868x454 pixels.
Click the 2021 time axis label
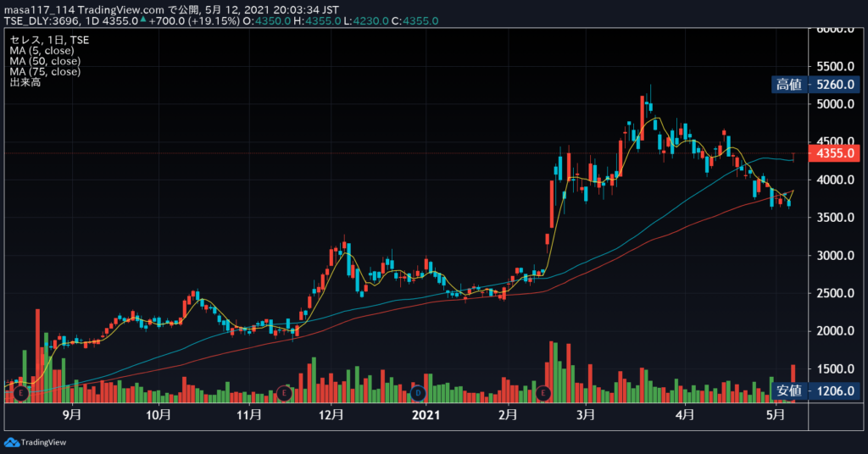(x=426, y=415)
